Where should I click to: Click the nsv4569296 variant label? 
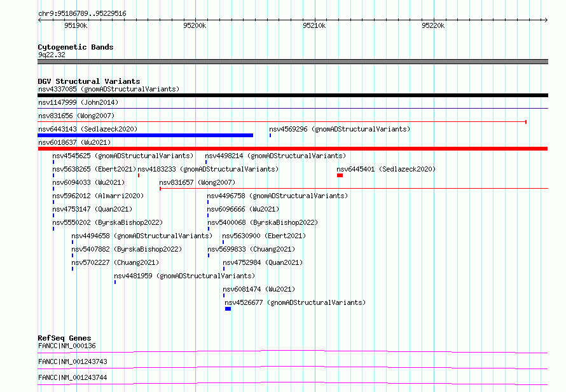[340, 129]
